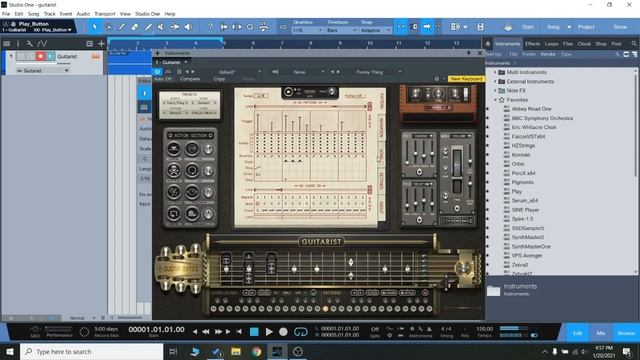The width and height of the screenshot is (640, 360).
Task: Collapse the Favorites folder
Action: [x=496, y=100]
